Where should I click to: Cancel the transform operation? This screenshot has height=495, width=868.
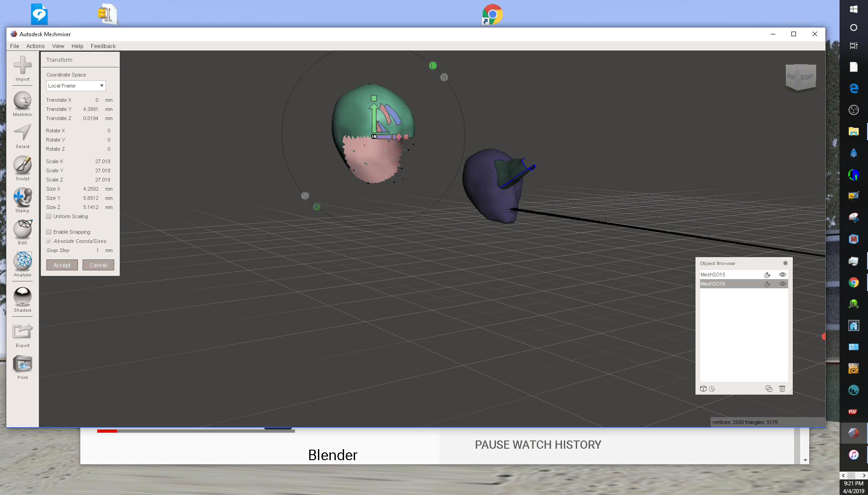[98, 265]
